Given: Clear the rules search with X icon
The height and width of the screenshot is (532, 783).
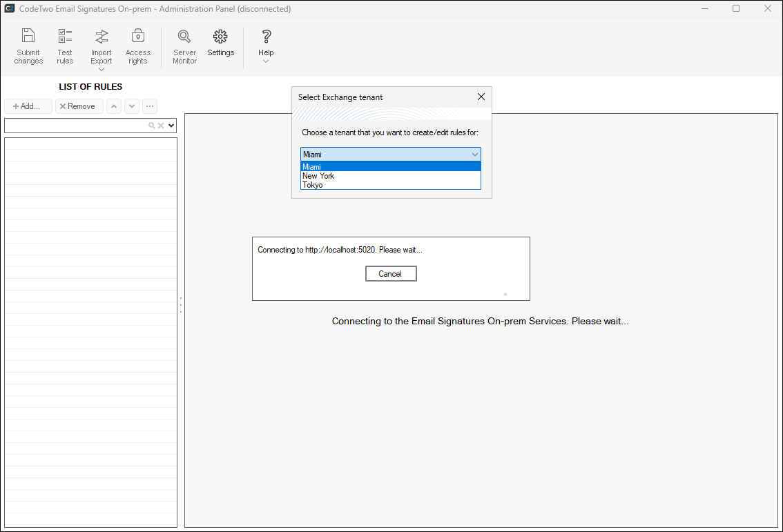Looking at the screenshot, I should pyautogui.click(x=161, y=126).
